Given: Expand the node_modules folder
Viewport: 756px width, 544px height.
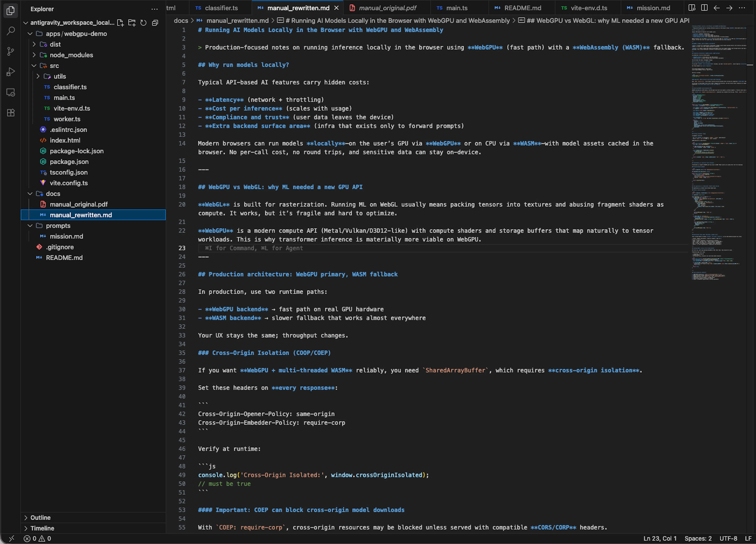Looking at the screenshot, I should [71, 55].
